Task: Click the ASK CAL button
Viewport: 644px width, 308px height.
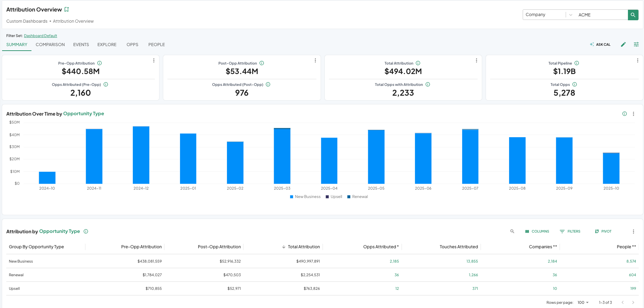Action: click(600, 44)
